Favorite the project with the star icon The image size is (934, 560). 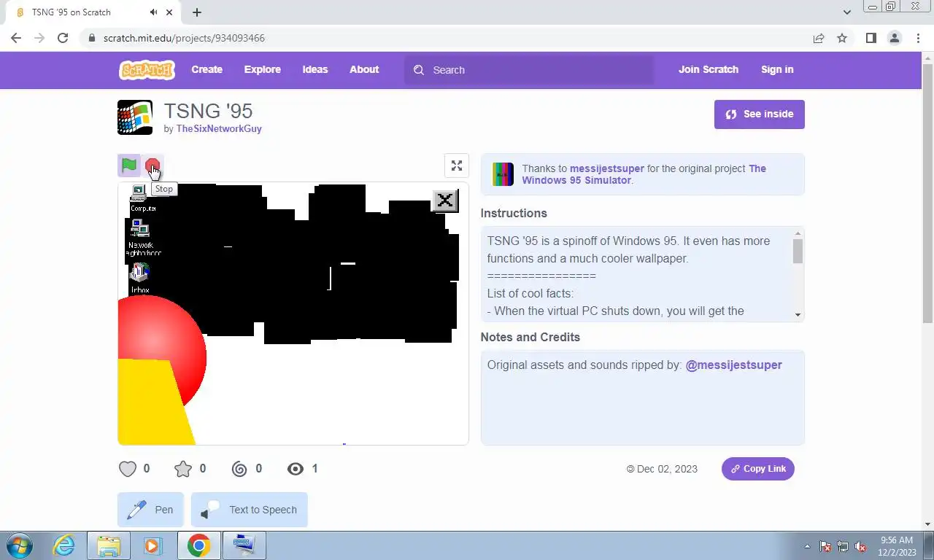(x=183, y=469)
